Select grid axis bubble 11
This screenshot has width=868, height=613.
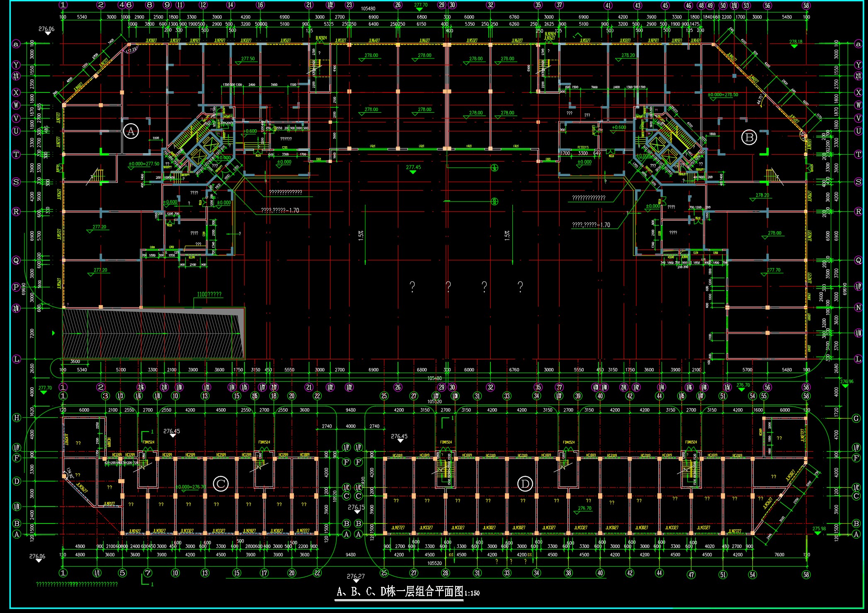(180, 5)
